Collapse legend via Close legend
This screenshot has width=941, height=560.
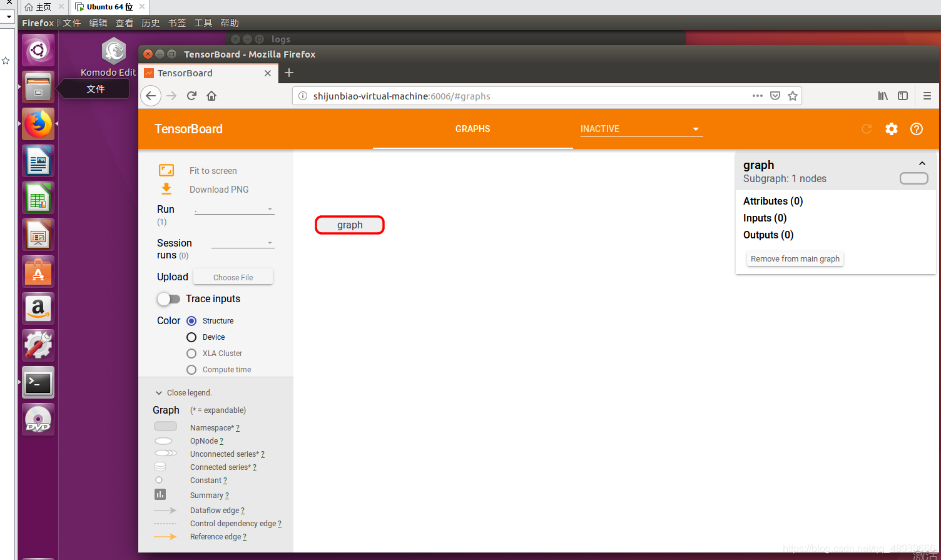tap(183, 393)
